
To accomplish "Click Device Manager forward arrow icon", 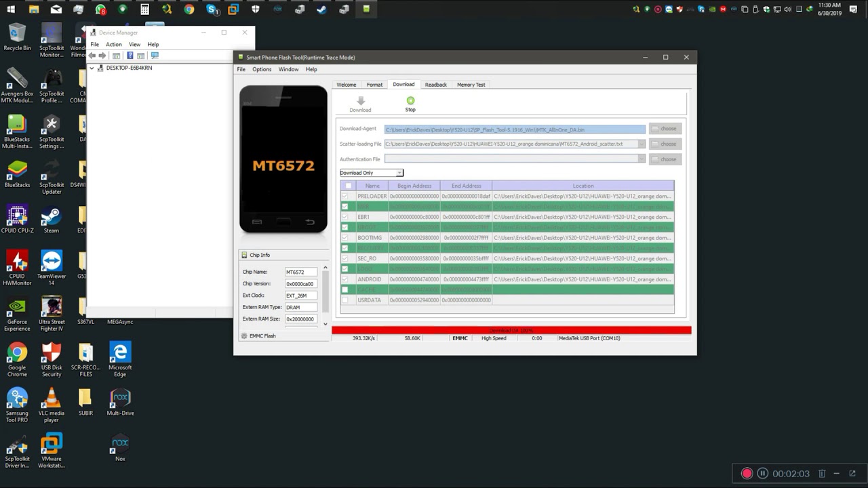I will click(102, 56).
